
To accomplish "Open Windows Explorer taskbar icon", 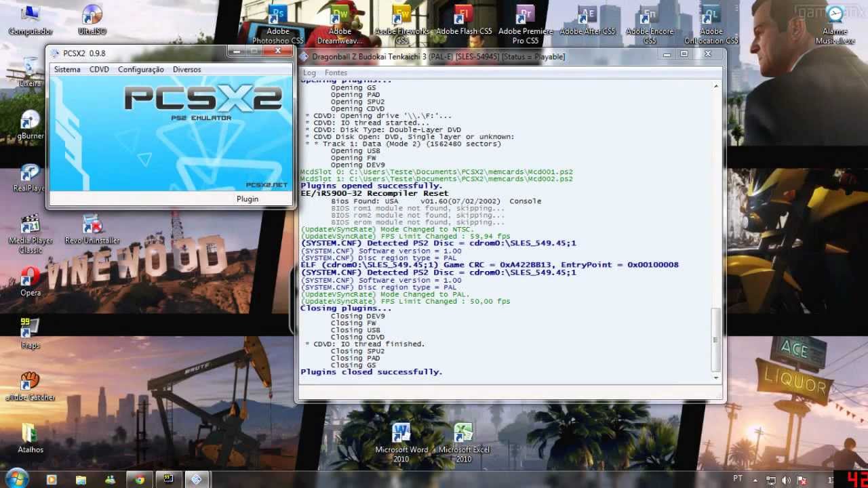I will pos(81,479).
